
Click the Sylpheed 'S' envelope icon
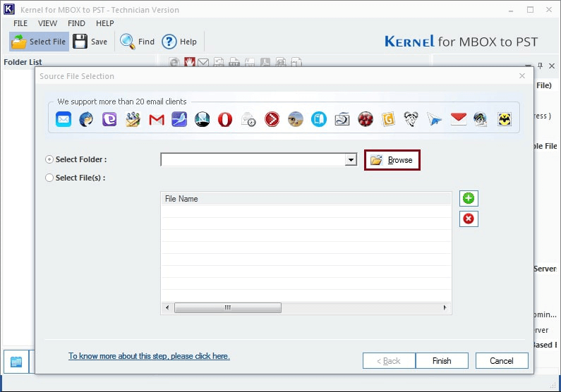point(342,119)
